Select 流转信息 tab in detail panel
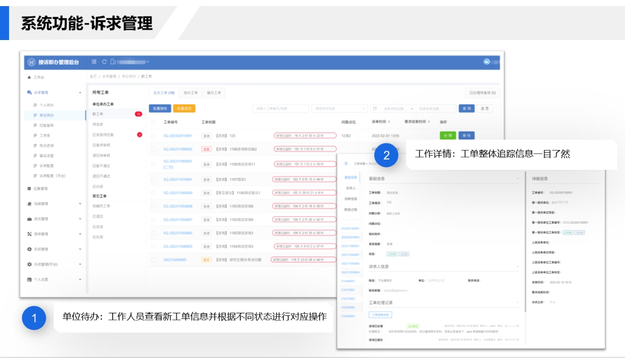 [x=351, y=199]
